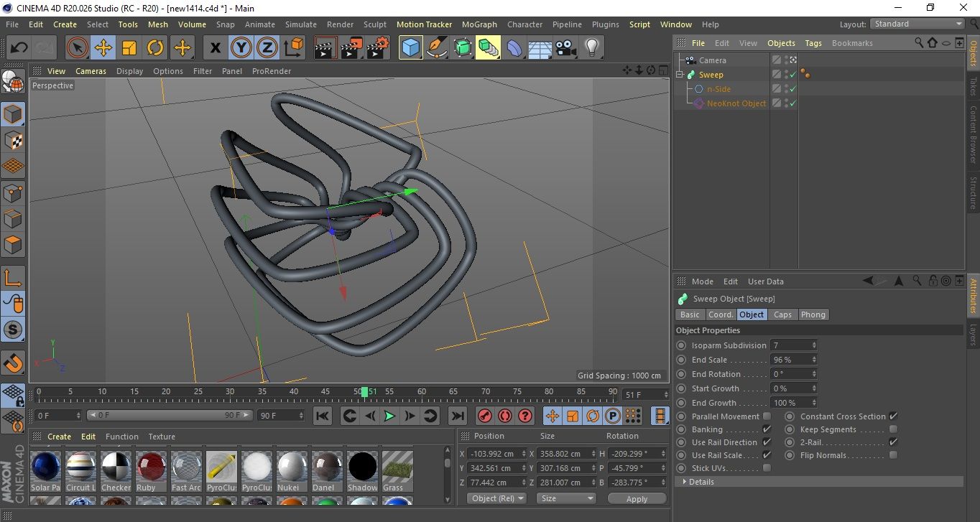Add a Light object from toolbar
The width and height of the screenshot is (980, 522).
click(x=591, y=48)
